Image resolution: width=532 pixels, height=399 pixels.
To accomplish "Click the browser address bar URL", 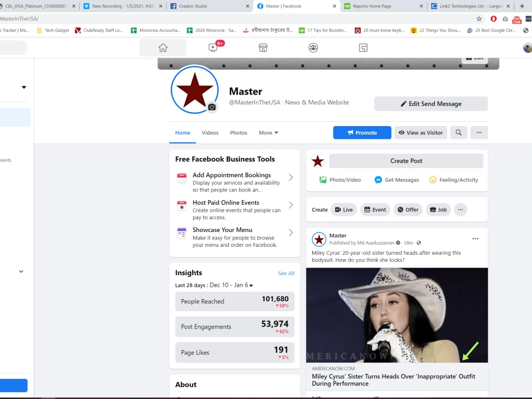I will pyautogui.click(x=19, y=19).
